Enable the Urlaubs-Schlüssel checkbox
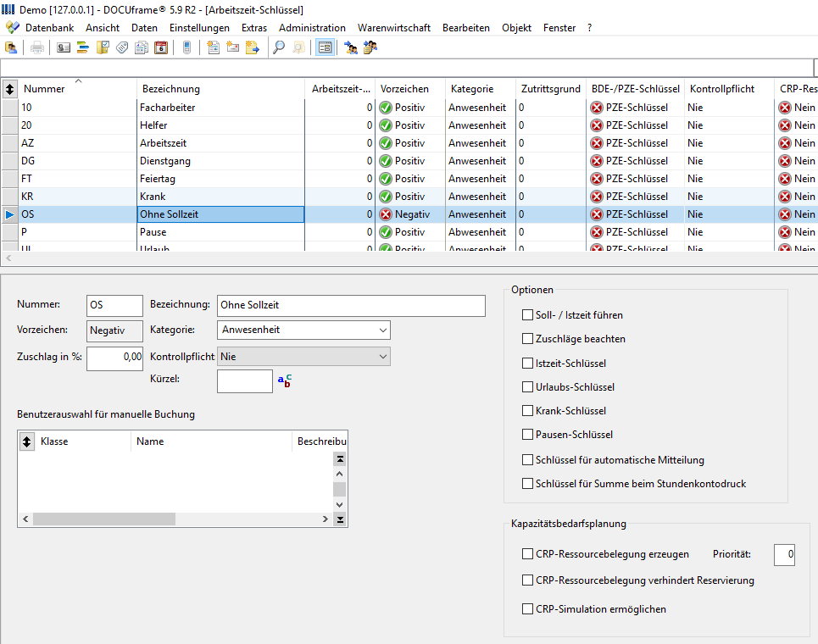 [527, 387]
